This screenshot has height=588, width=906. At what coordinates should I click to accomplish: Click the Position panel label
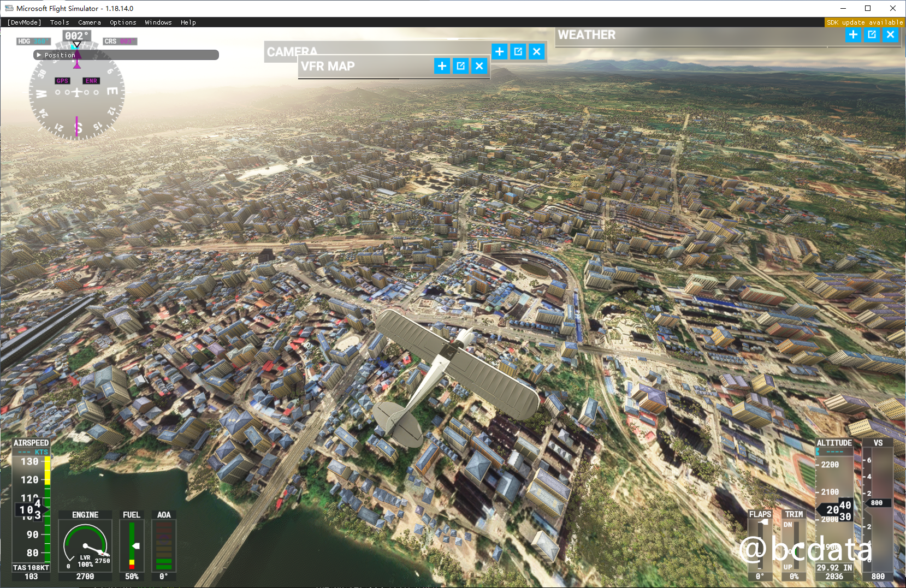(60, 55)
